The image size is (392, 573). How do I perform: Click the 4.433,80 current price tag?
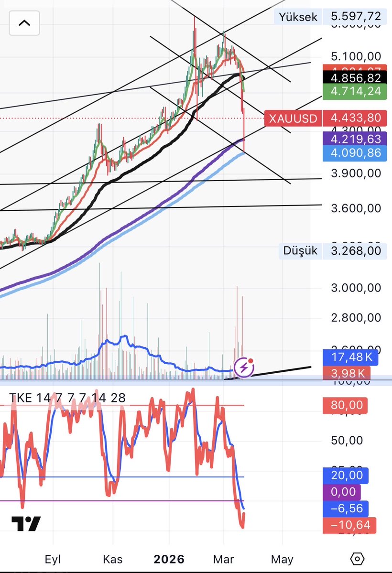point(355,118)
